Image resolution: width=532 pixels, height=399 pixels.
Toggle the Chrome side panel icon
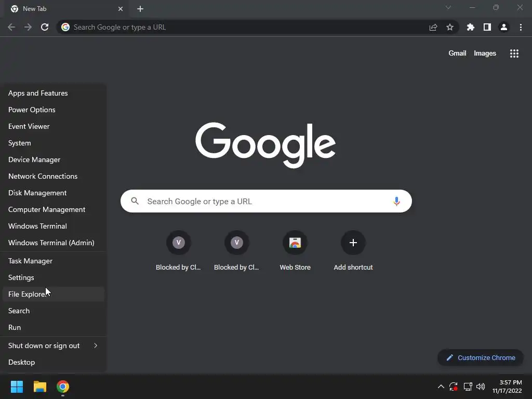[x=487, y=27]
